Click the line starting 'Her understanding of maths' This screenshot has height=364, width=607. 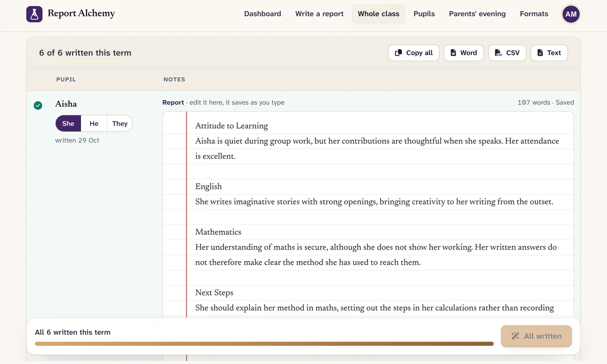point(376,247)
